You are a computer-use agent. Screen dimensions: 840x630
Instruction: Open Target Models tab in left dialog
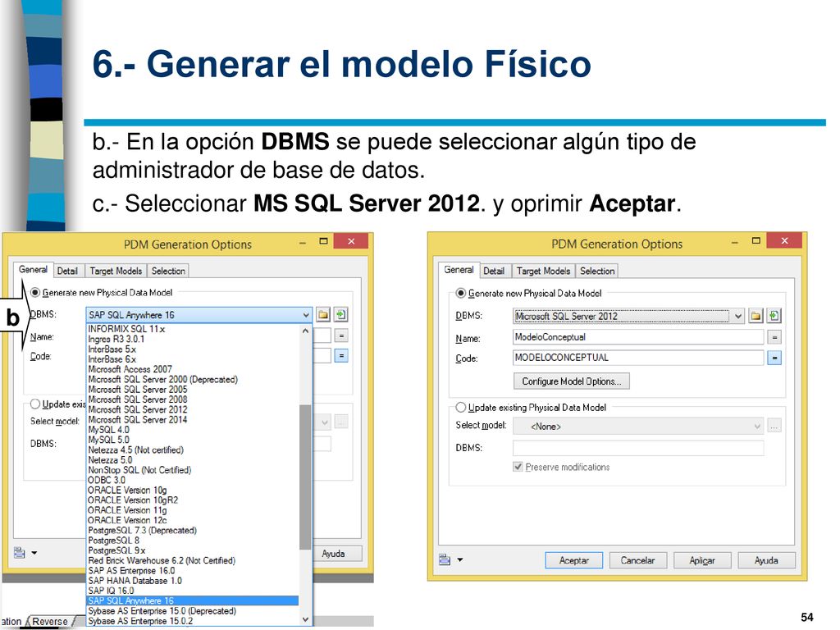pyautogui.click(x=116, y=271)
